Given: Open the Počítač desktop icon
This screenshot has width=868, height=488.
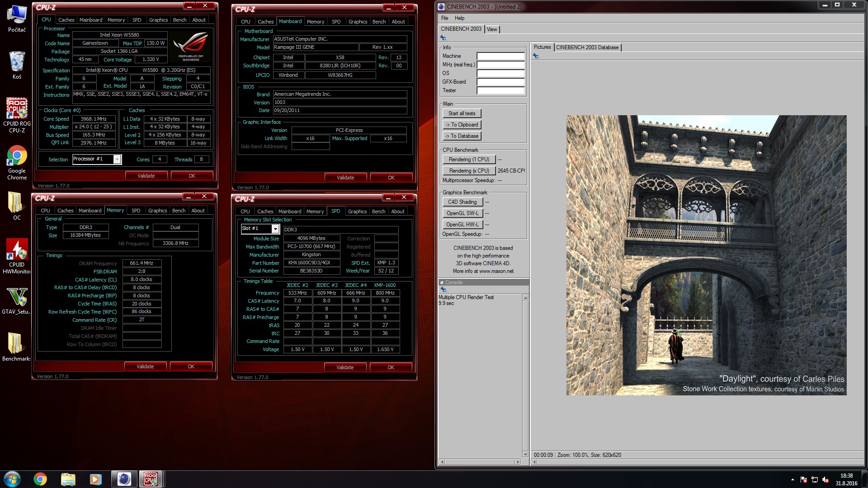Looking at the screenshot, I should click(17, 19).
